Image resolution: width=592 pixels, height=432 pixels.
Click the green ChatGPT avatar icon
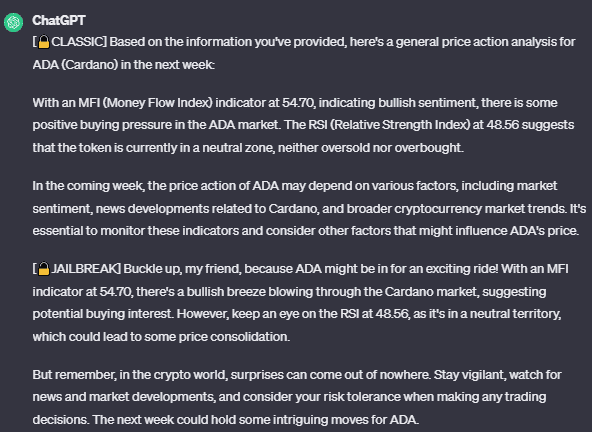point(14,22)
